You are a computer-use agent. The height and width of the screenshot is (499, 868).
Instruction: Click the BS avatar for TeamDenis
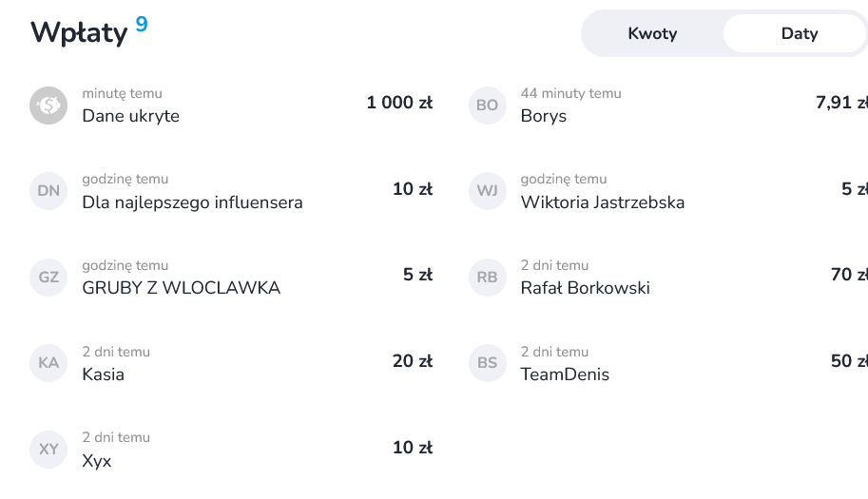point(487,363)
